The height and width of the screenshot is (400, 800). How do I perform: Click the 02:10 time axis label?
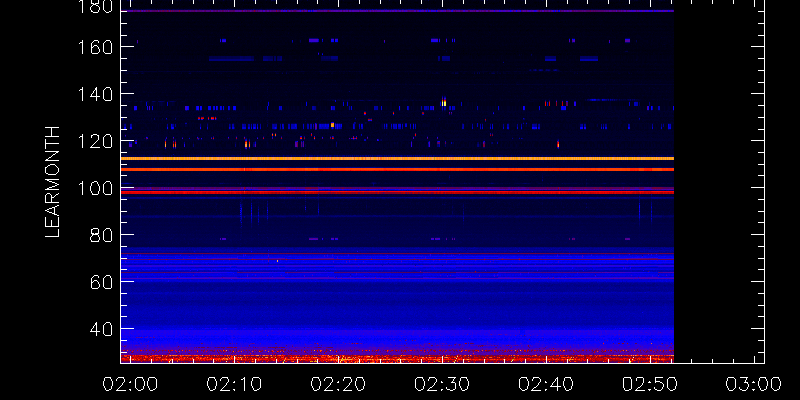pos(234,384)
